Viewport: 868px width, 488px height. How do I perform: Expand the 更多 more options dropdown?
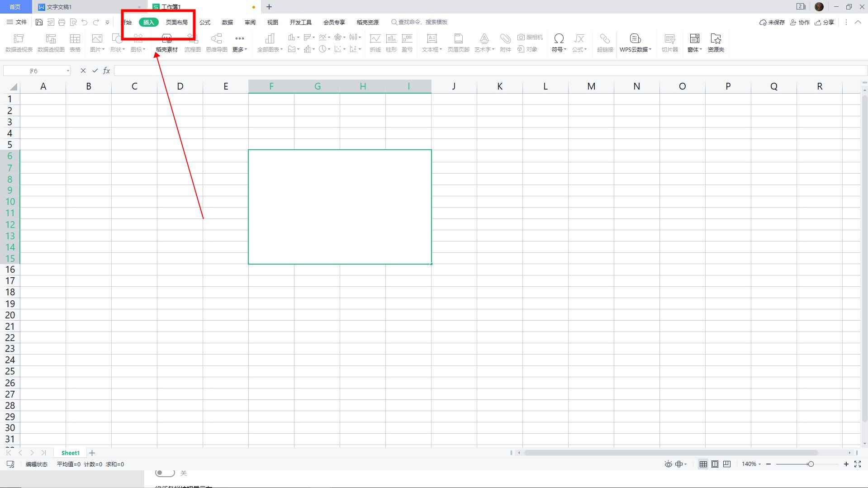point(239,43)
